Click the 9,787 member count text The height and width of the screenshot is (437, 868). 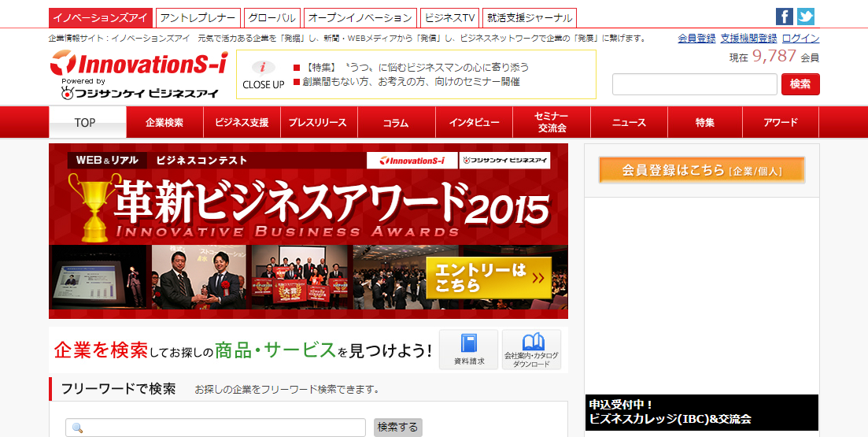tap(774, 56)
